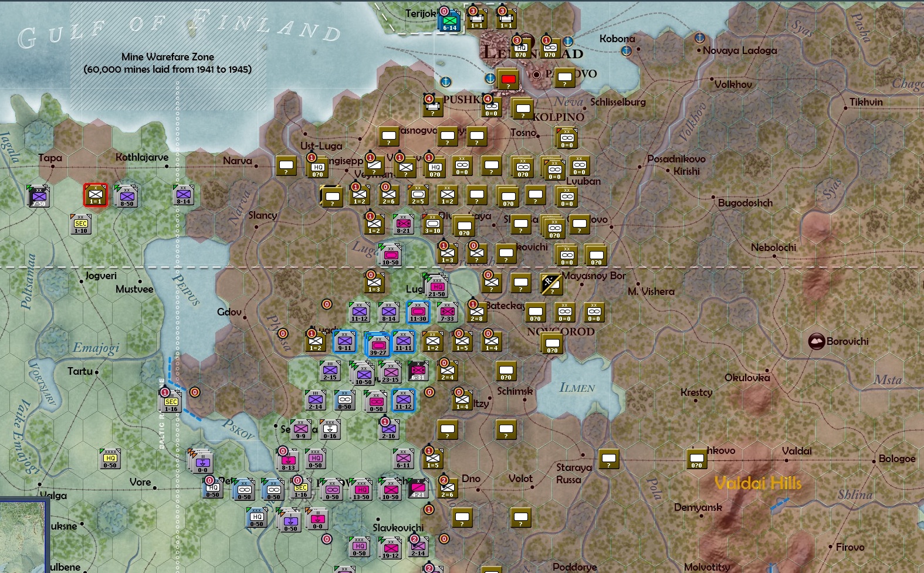Select the purple 0-0 stacked support units
This screenshot has width=924, height=573.
[x=201, y=463]
